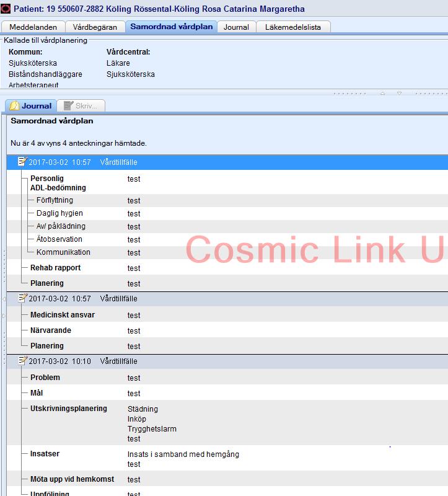Select the Närvarande row
The width and height of the screenshot is (448, 496).
click(227, 330)
